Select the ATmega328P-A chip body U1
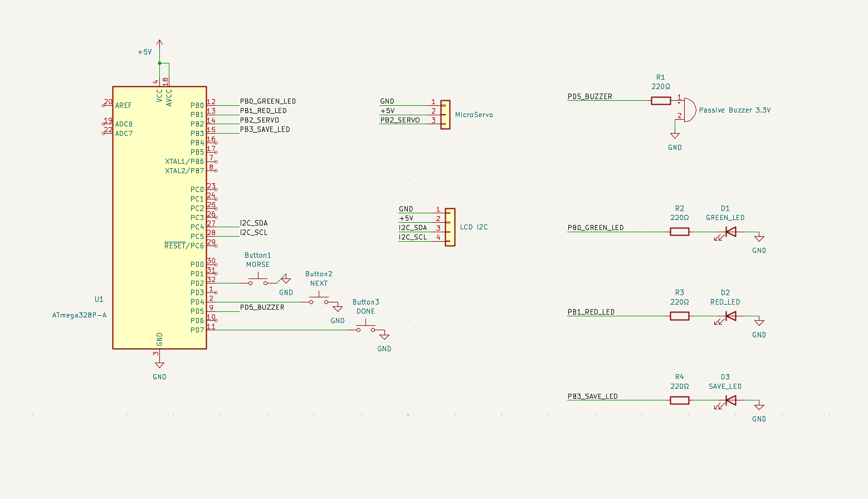This screenshot has width=868, height=499. [159, 218]
